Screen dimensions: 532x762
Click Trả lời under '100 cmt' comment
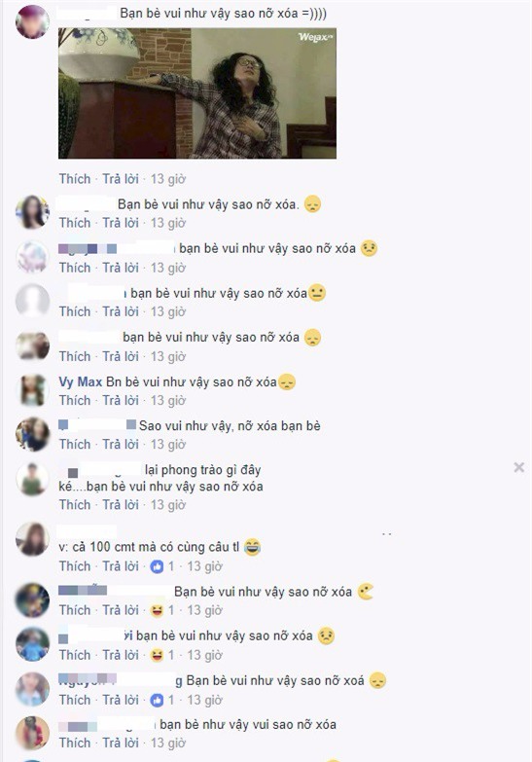click(x=121, y=566)
